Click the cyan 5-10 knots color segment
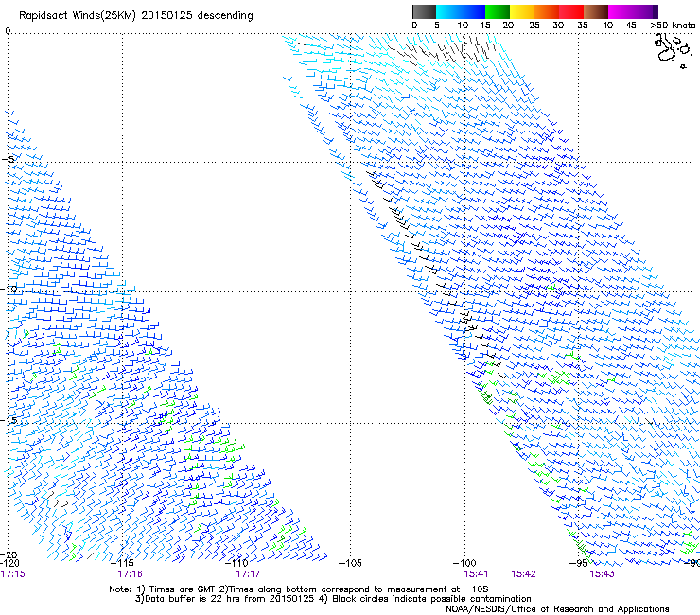Image resolution: width=700 pixels, height=615 pixels. click(x=448, y=11)
